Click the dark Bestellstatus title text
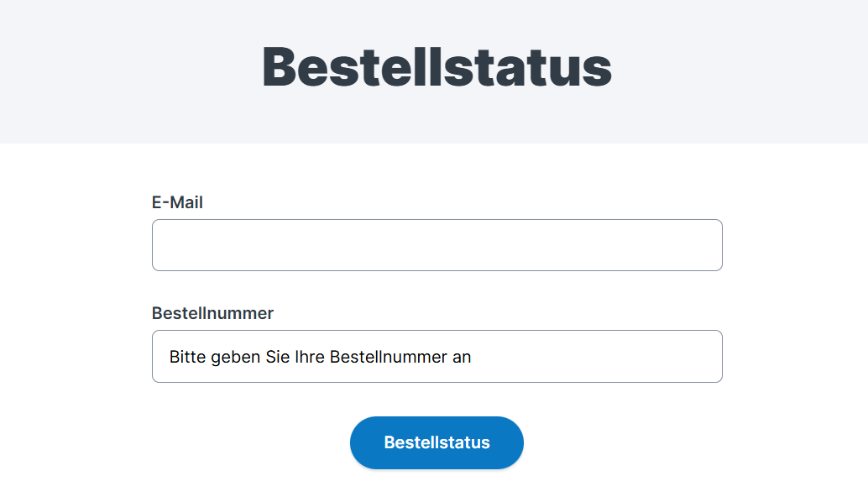This screenshot has height=502, width=868. coord(437,65)
